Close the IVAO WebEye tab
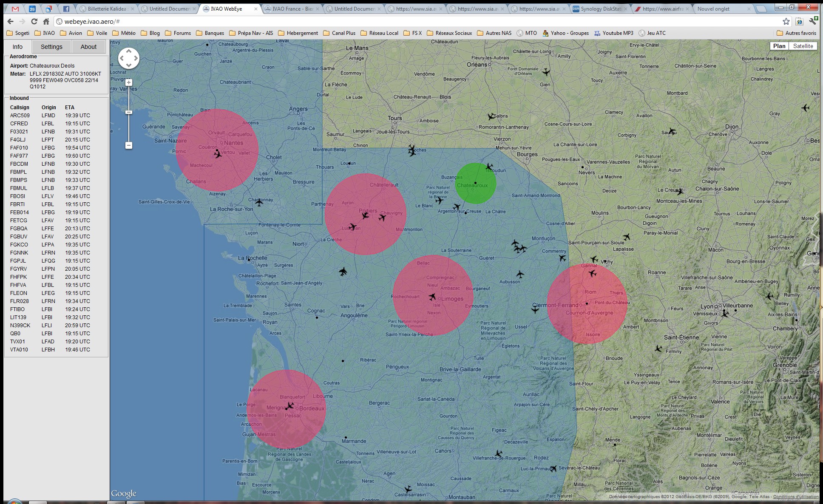Image resolution: width=823 pixels, height=504 pixels. pyautogui.click(x=255, y=8)
